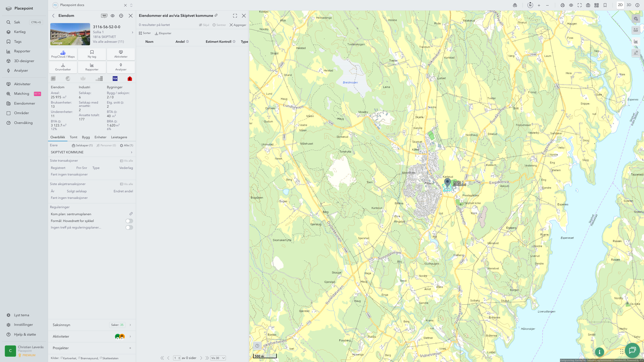Open the street view location icon
The height and width of the screenshot is (362, 644).
[515, 5]
